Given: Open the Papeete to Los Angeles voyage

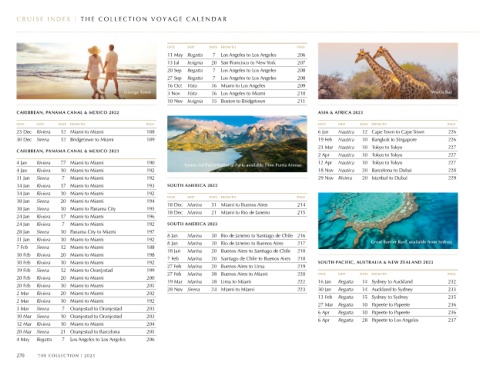Looking at the screenshot, I should pyautogui.click(x=388, y=320).
